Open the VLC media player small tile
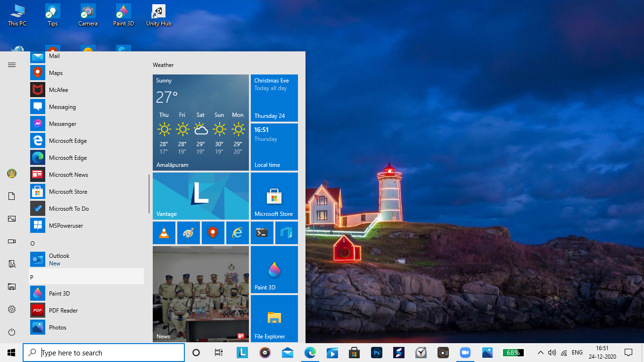This screenshot has height=362, width=644. (164, 233)
